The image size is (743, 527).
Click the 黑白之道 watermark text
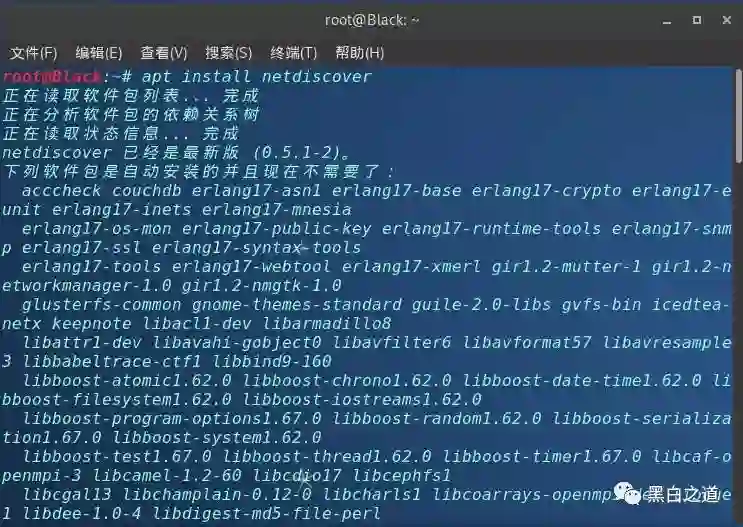683,494
